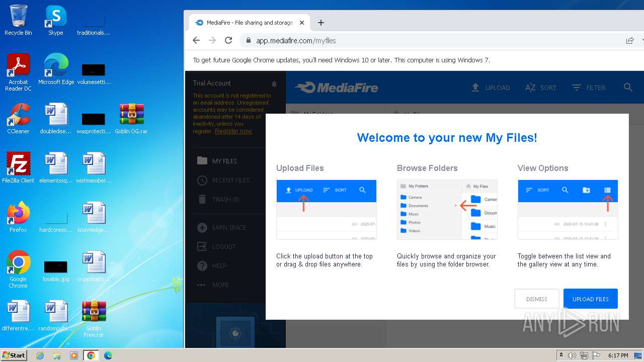The width and height of the screenshot is (644, 362).
Task: Open the Goblin Free.rar archive
Action: (x=94, y=318)
